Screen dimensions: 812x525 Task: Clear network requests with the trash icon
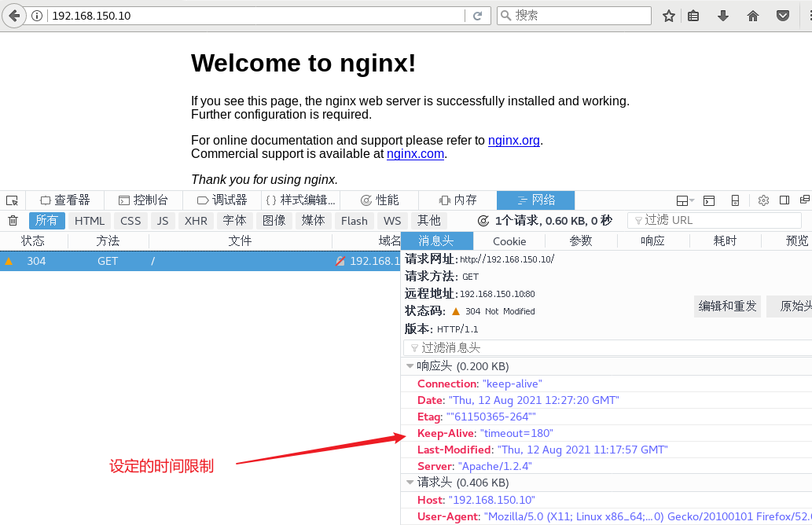click(13, 221)
